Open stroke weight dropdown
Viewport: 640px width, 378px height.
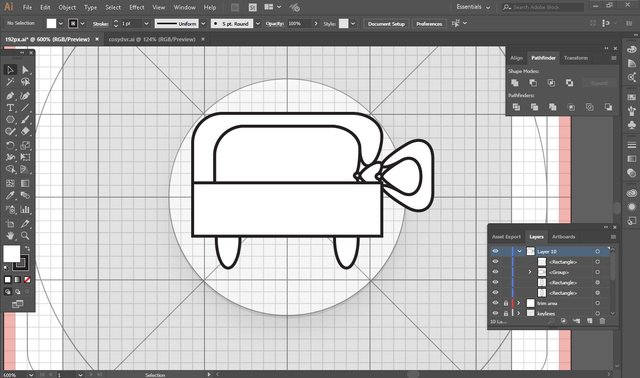pos(146,24)
